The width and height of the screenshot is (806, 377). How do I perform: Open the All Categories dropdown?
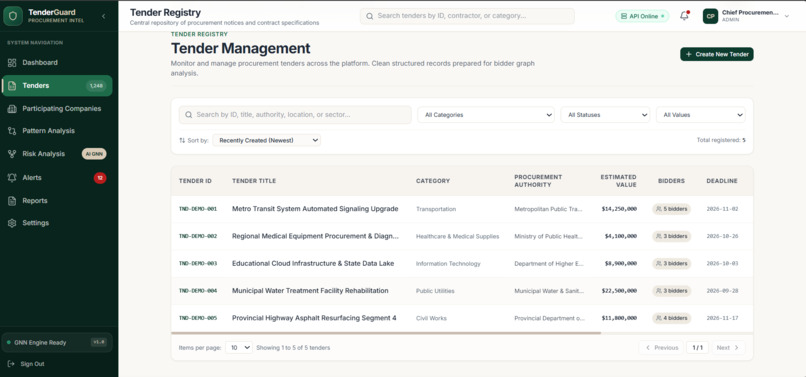(x=486, y=115)
